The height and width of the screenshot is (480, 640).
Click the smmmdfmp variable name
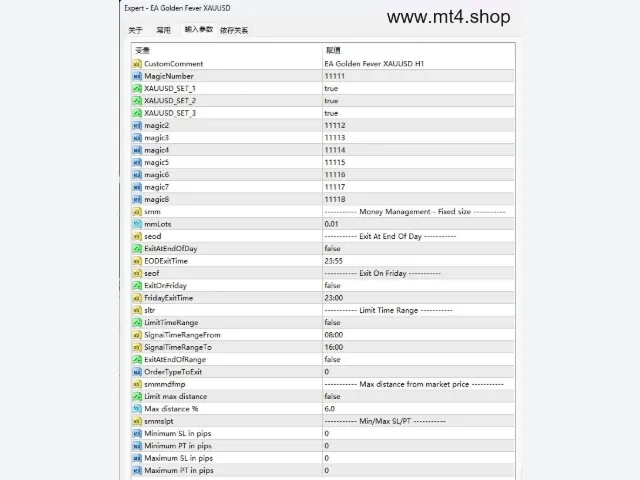click(164, 384)
